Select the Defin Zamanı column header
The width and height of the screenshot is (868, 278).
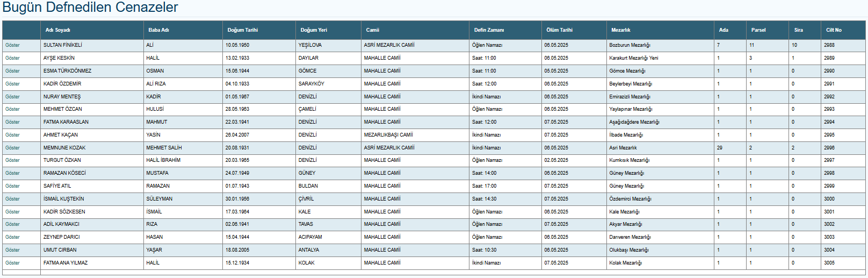(x=489, y=30)
